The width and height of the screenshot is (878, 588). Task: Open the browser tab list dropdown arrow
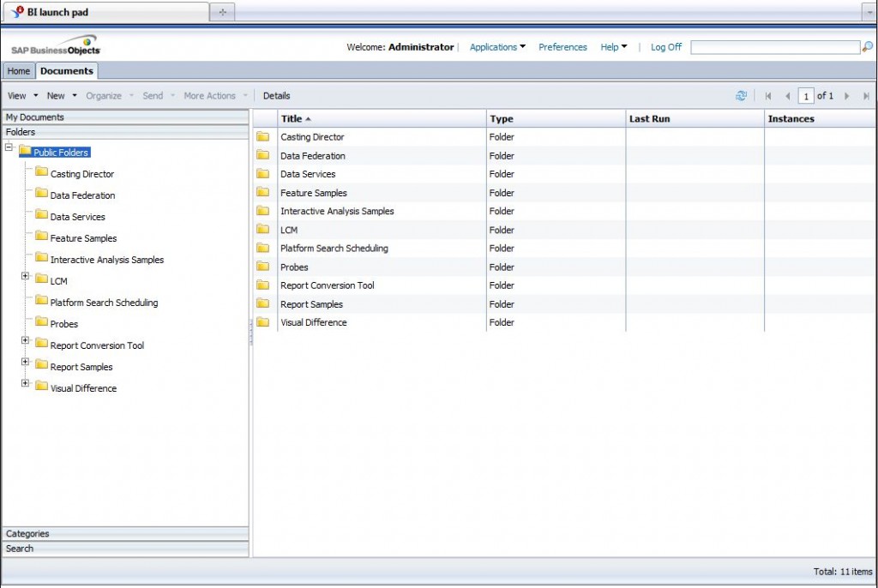tap(869, 12)
